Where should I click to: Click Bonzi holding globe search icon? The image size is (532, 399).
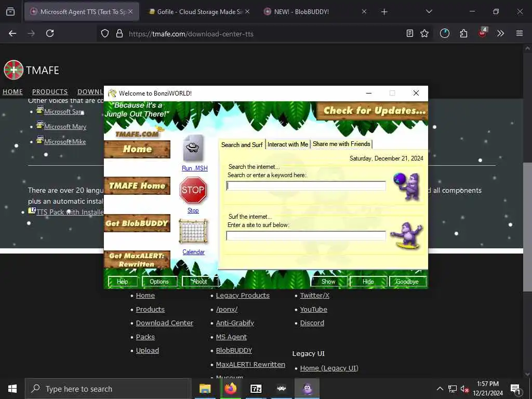407,186
